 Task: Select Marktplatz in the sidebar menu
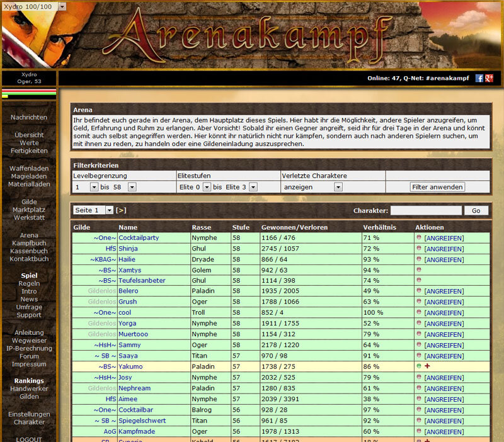[28, 210]
